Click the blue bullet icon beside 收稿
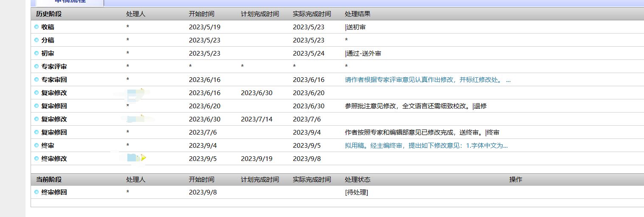 37,27
